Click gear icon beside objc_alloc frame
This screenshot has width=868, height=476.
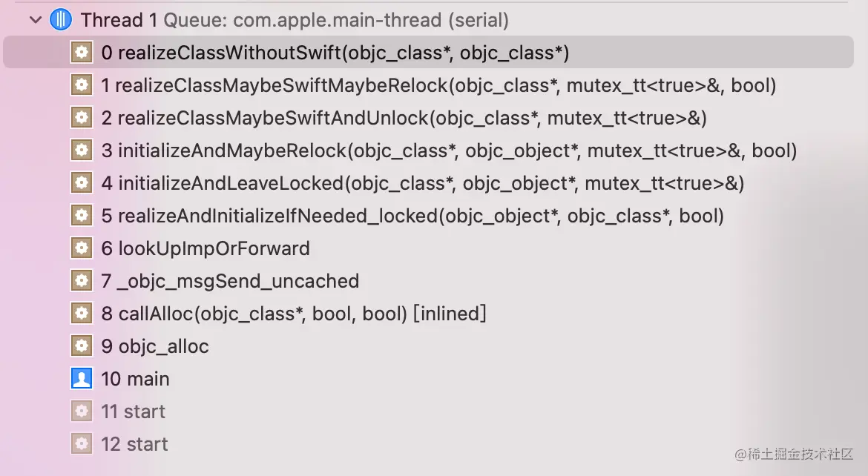tap(82, 346)
